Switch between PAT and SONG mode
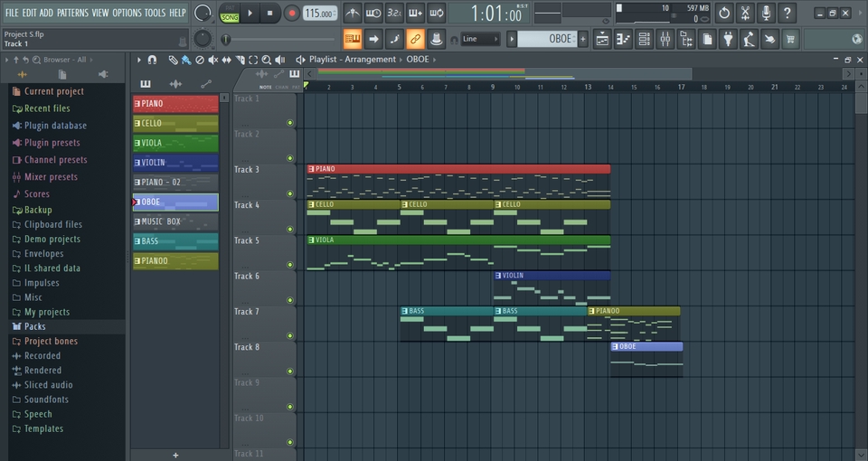Image resolution: width=868 pixels, height=461 pixels. [229, 13]
